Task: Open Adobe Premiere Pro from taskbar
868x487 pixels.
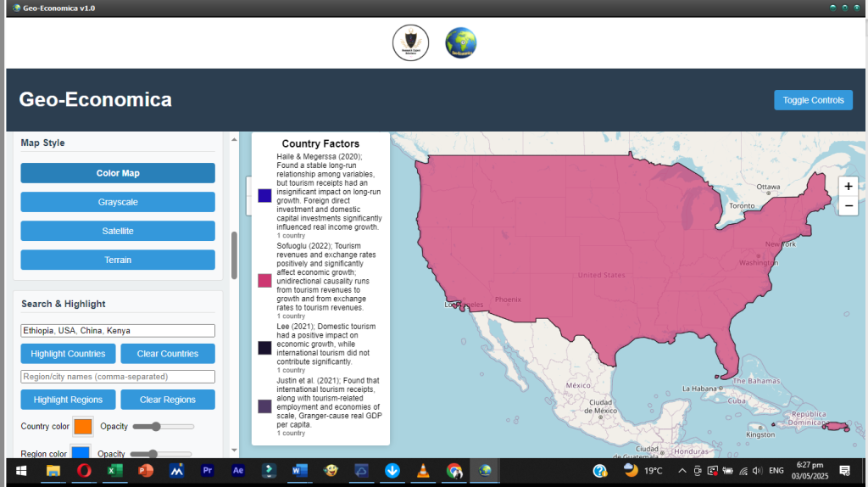Action: (208, 470)
